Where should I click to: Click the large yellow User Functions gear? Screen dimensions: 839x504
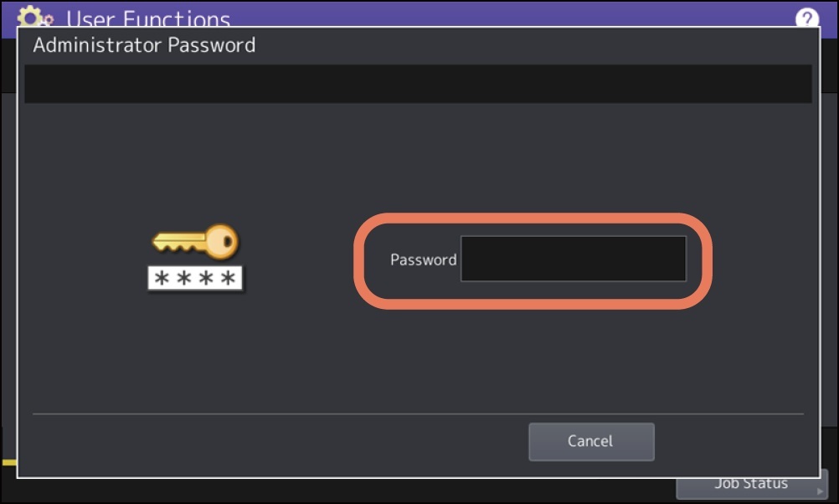(30, 17)
